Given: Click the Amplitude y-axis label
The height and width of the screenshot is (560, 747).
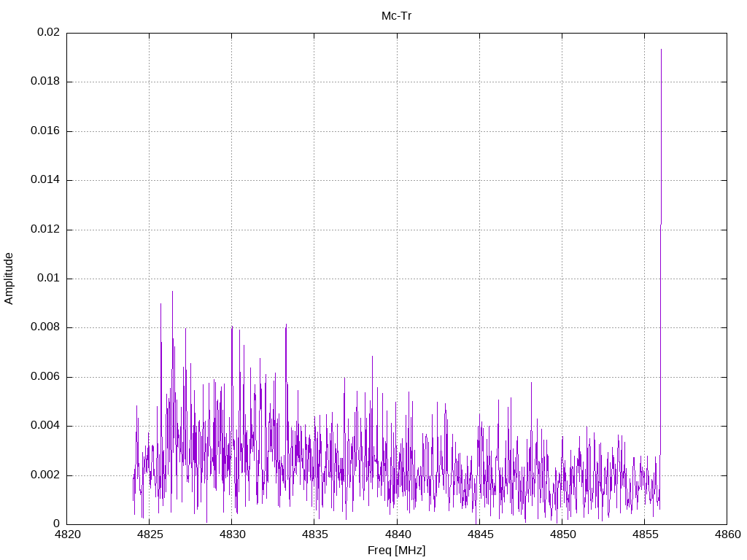Looking at the screenshot, I should (9, 279).
